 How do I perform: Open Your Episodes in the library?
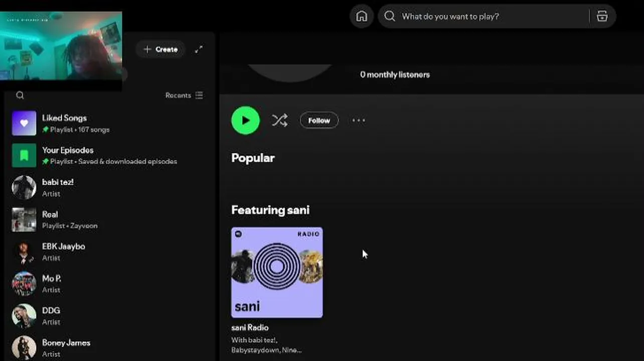68,150
